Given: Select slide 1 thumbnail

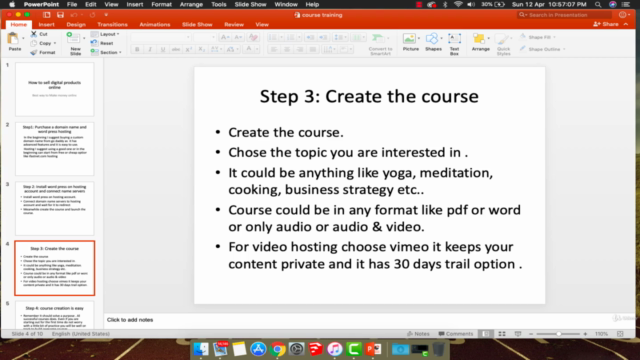Looking at the screenshot, I should (x=55, y=89).
